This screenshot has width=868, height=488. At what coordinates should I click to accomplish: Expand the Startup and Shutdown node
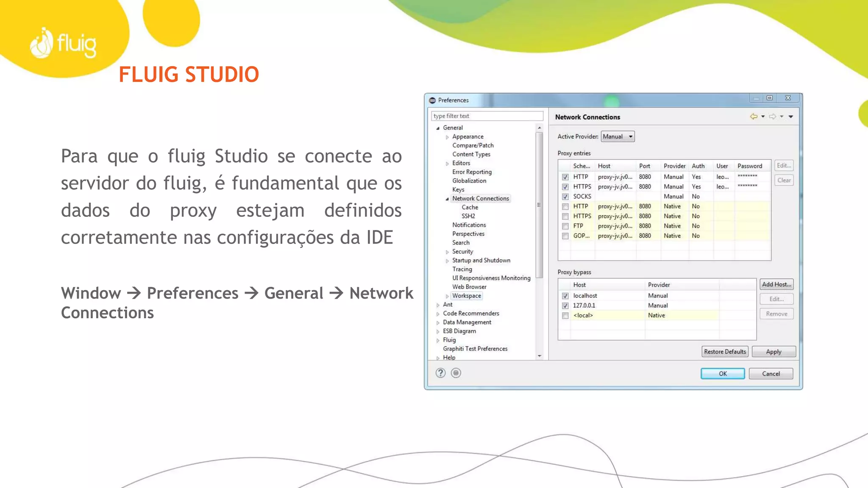pyautogui.click(x=447, y=261)
